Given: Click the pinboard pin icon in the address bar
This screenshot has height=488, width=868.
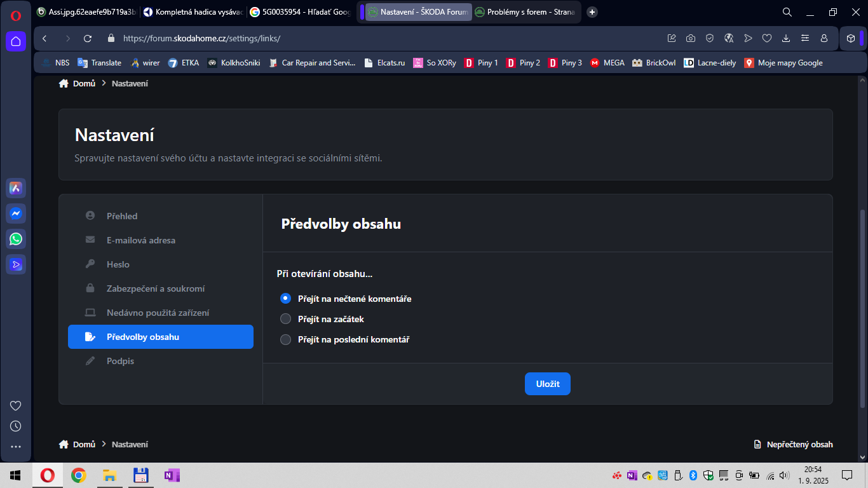Looking at the screenshot, I should (x=672, y=38).
